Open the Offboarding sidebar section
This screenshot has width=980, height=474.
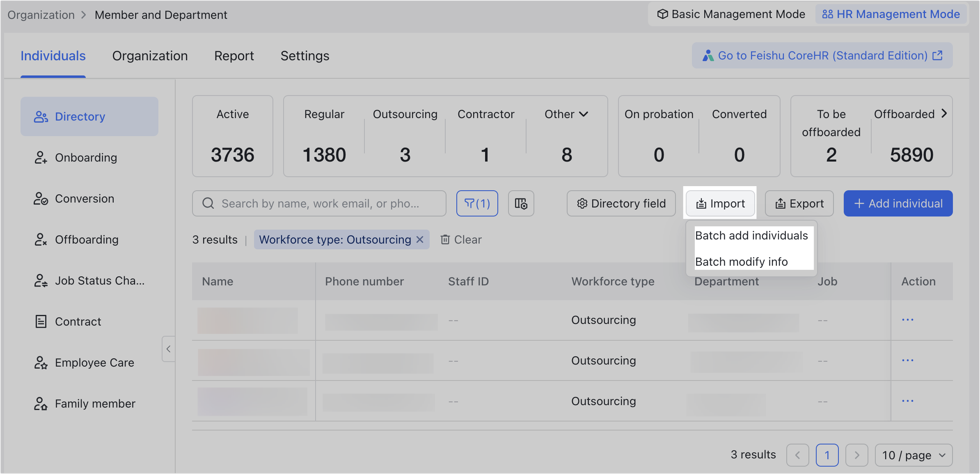[89, 239]
